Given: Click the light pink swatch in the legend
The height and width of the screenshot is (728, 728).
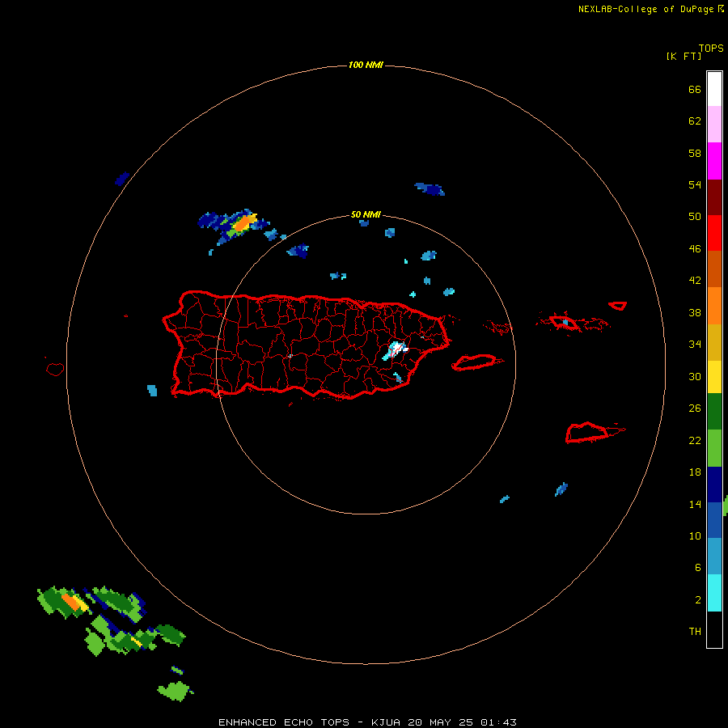Looking at the screenshot, I should click(714, 124).
